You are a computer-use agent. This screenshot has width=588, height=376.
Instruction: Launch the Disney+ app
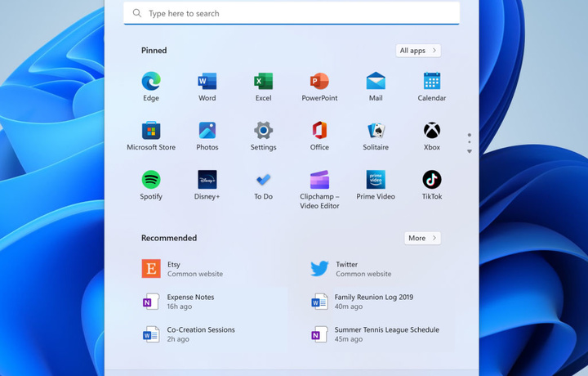207,185
